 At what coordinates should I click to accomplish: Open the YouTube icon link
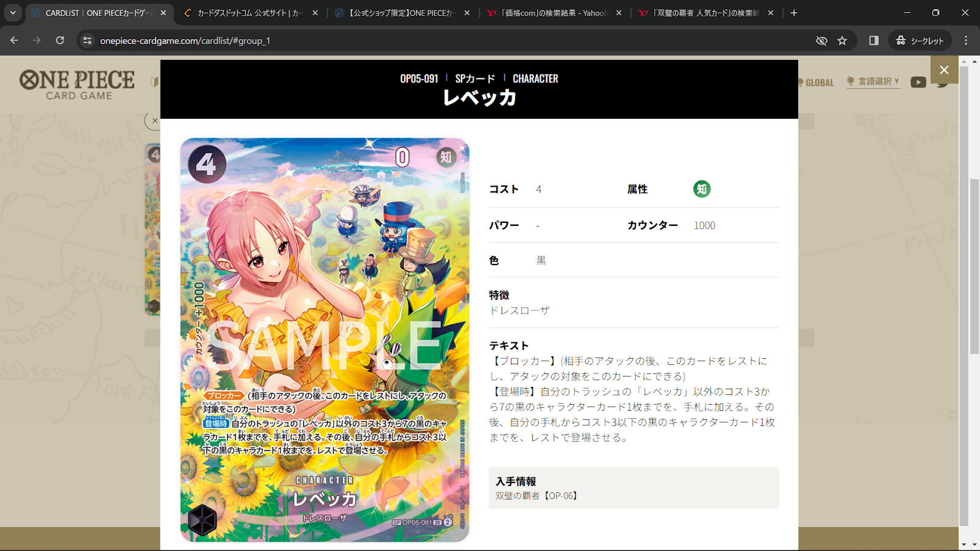pos(918,82)
